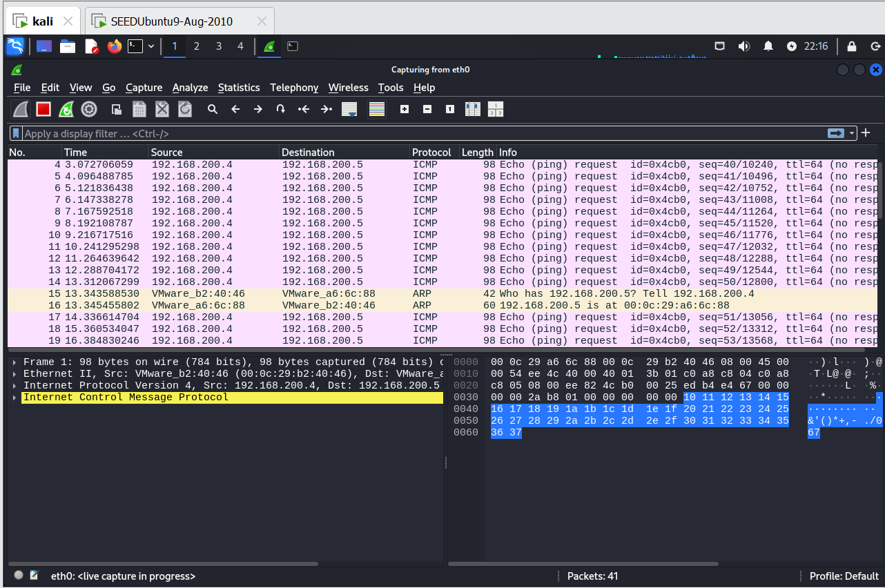Select ICMP packet number 19
This screenshot has width=885, height=588.
click(442, 341)
